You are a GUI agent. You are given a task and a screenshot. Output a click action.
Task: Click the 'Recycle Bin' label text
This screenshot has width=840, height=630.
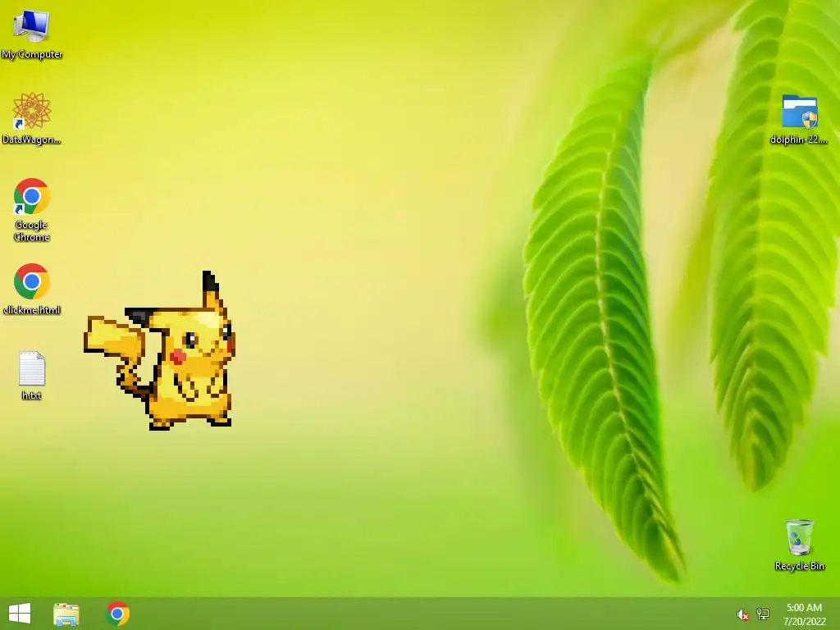click(x=799, y=566)
